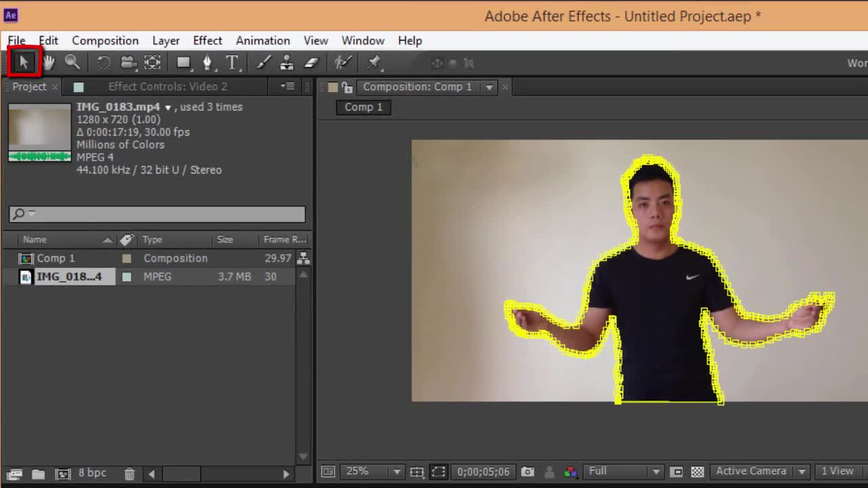Click the current time 0;00;05;06 display
This screenshot has height=488, width=868.
484,472
